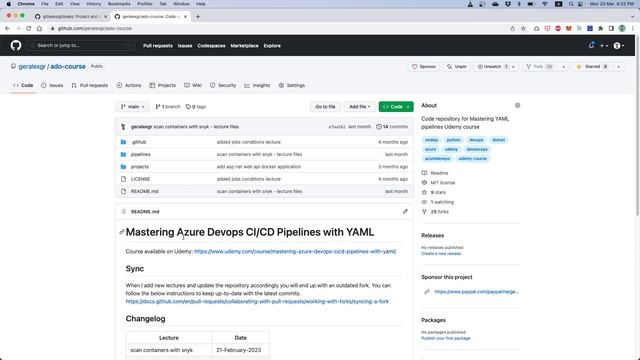Click the branch icon showing 1 branch

158,107
